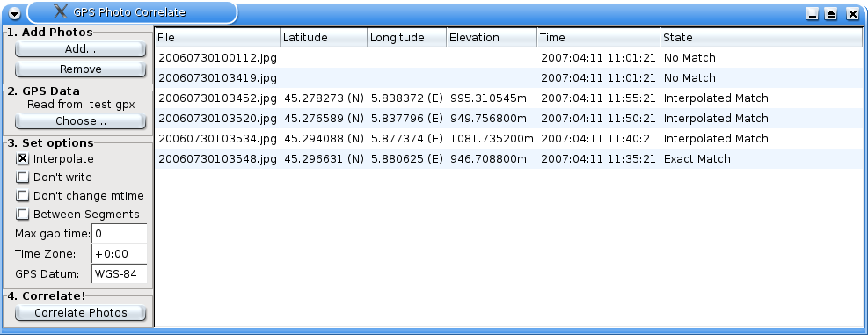
Task: Enable the Don't write checkbox
Action: coord(23,178)
